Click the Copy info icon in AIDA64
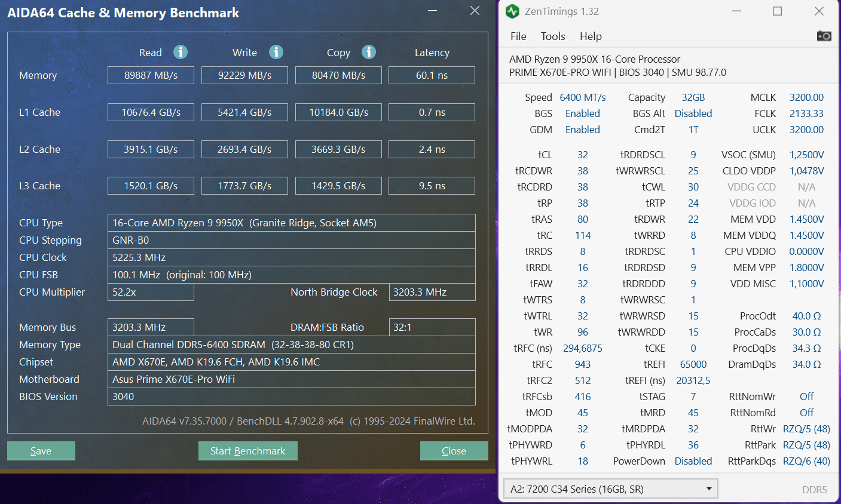The image size is (841, 504). coord(369,52)
